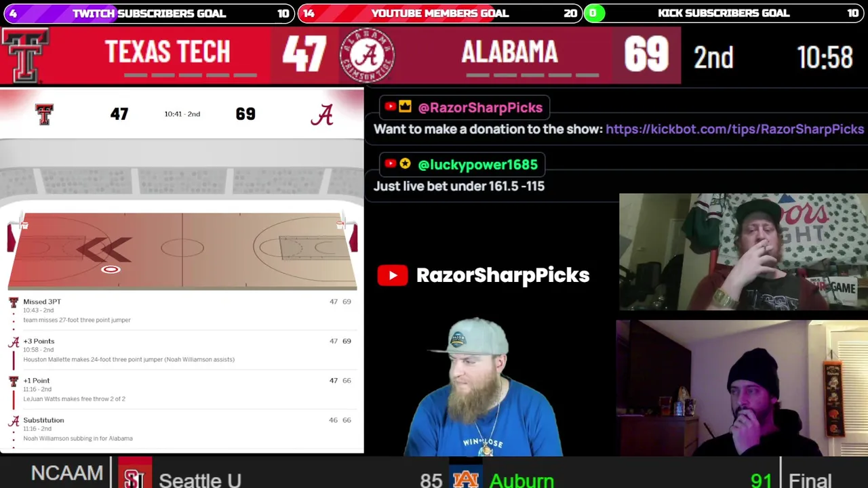Click the Kick Subscribers Goal bar
The image size is (868, 488).
[724, 13]
